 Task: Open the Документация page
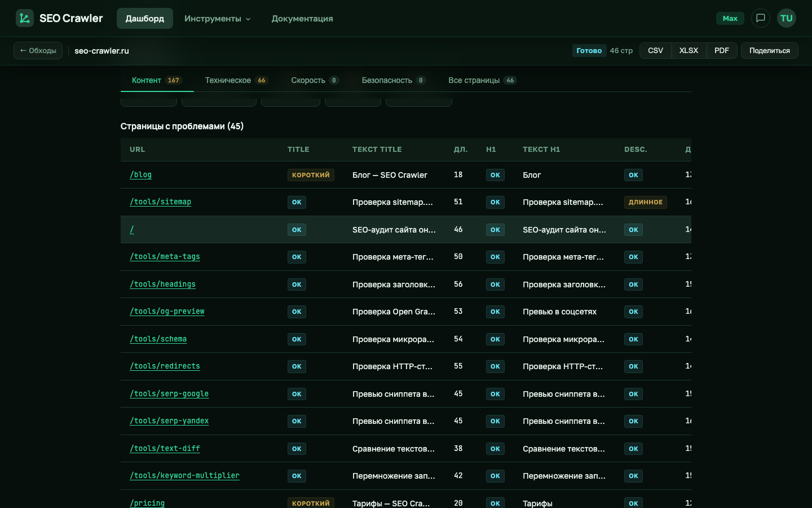pos(302,19)
